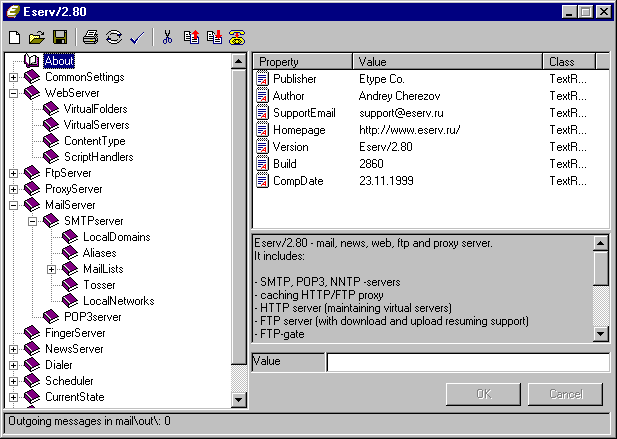Screen dimensions: 617x439
Task: Click the Outgoing messages status bar text
Action: (89, 421)
